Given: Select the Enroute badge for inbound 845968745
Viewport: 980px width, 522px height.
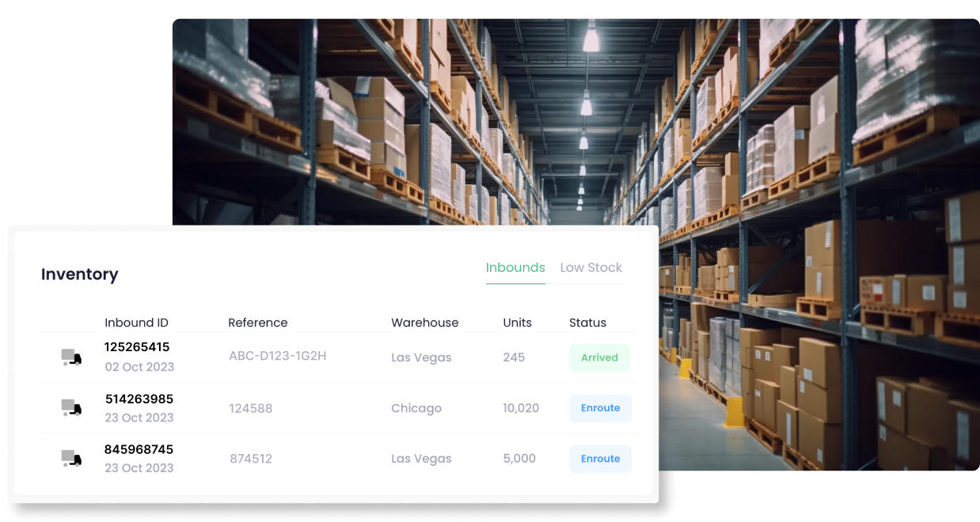Looking at the screenshot, I should [x=600, y=458].
